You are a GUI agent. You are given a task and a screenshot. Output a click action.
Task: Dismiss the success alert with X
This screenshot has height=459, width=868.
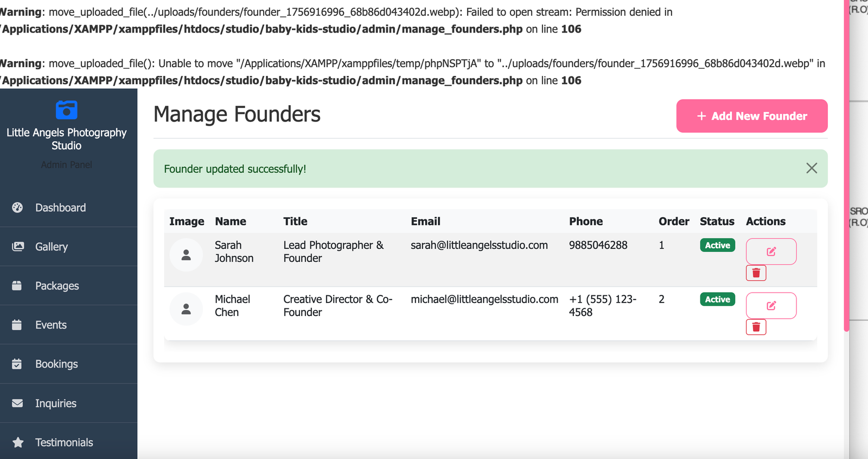(811, 169)
